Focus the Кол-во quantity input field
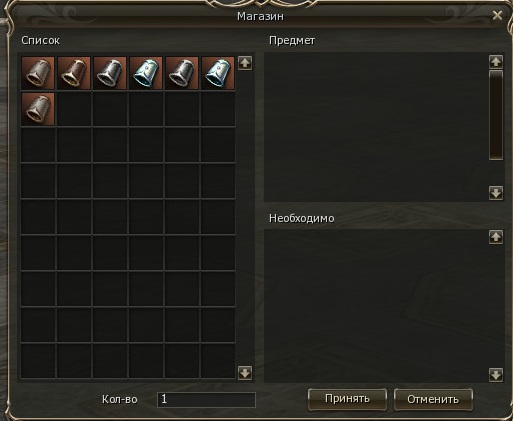This screenshot has width=513, height=421. pyautogui.click(x=206, y=400)
